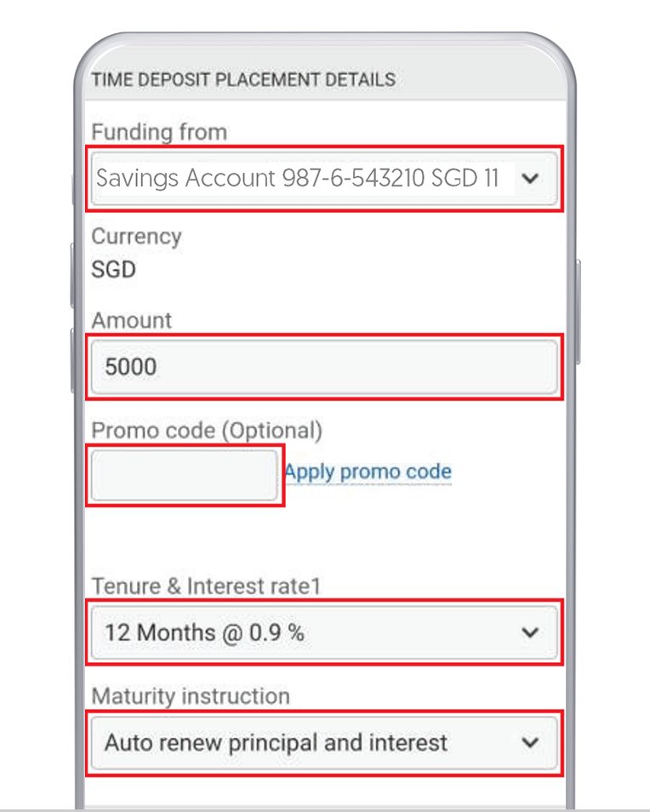Click the Funding from label
Image resolution: width=650 pixels, height=812 pixels.
(x=159, y=132)
